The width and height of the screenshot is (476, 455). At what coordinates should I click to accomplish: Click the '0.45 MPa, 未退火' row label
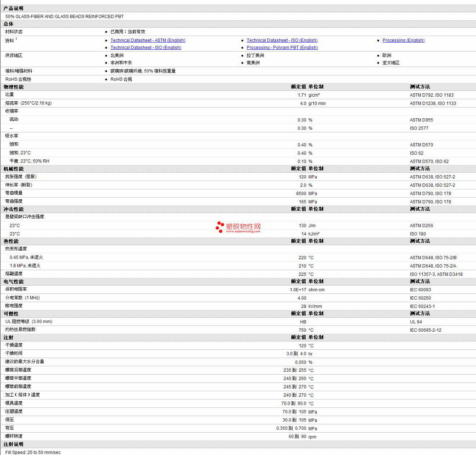26,257
